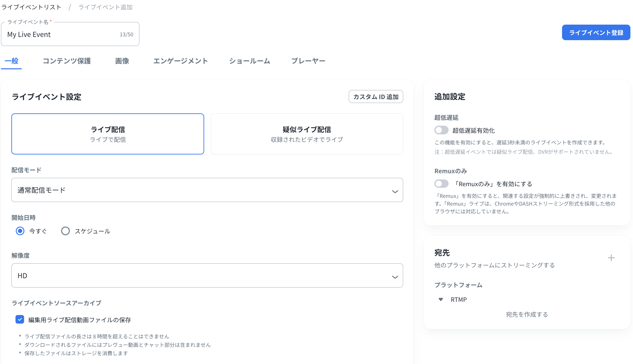Go to ショールーム tab
The width and height of the screenshot is (633, 364).
coord(250,61)
